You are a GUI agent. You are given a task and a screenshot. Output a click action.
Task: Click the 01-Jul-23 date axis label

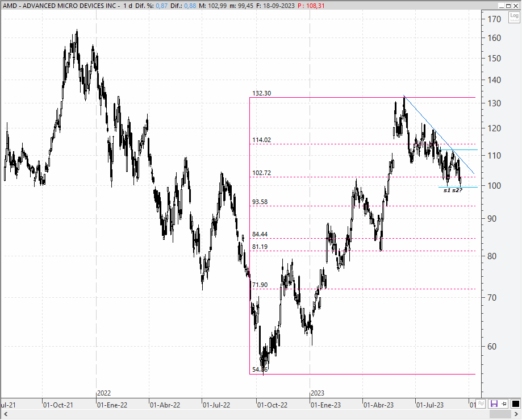[x=430, y=405]
